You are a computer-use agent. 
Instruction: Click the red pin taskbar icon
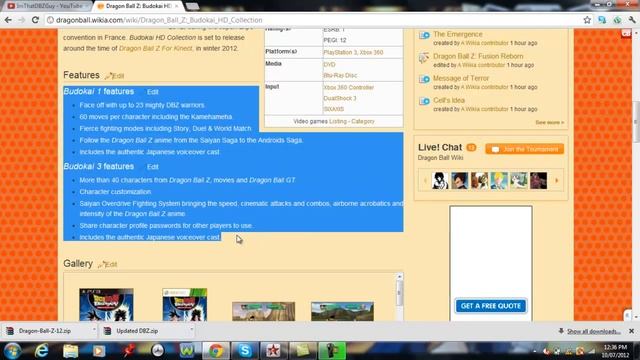[129, 351]
